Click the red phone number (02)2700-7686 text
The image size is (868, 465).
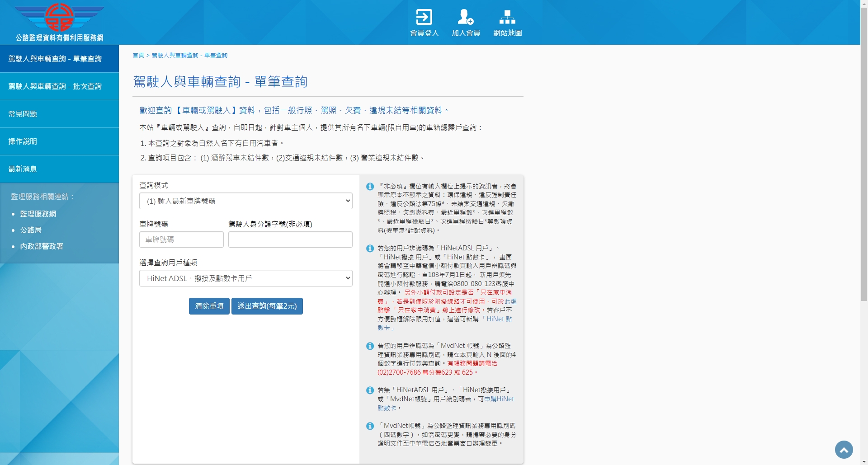pos(399,372)
